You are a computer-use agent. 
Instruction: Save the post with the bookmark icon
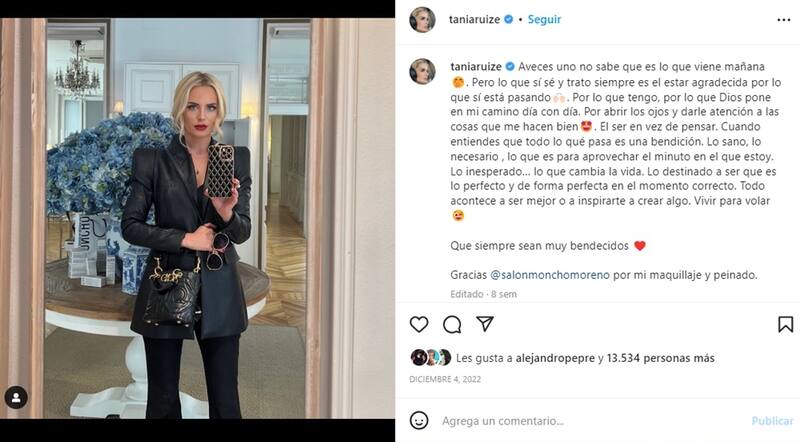(x=785, y=325)
